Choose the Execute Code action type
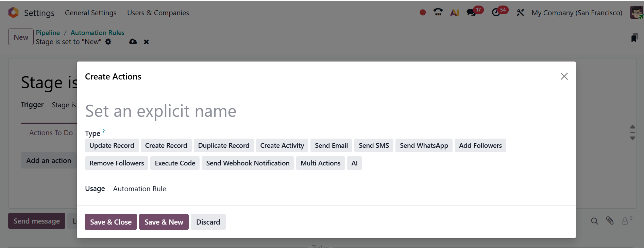This screenshot has height=248, width=644. (x=175, y=163)
